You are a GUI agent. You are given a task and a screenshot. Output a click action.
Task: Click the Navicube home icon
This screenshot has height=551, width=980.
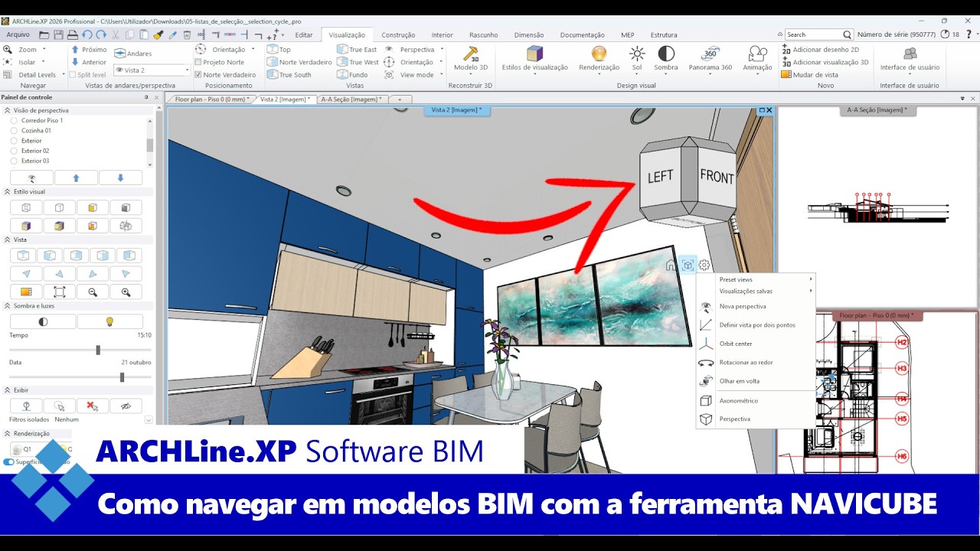click(x=671, y=266)
